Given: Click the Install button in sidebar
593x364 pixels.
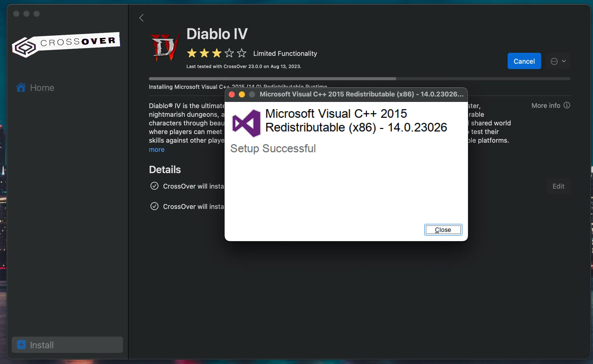Looking at the screenshot, I should [67, 345].
